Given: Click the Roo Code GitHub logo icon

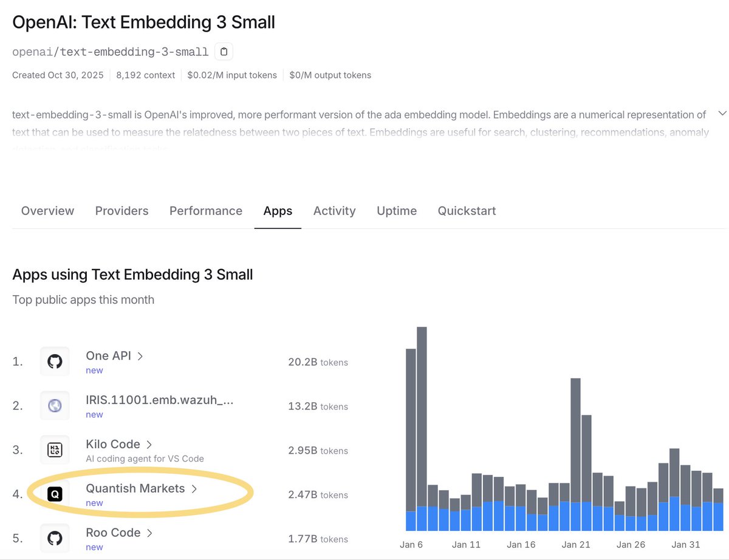Looking at the screenshot, I should click(x=55, y=538).
